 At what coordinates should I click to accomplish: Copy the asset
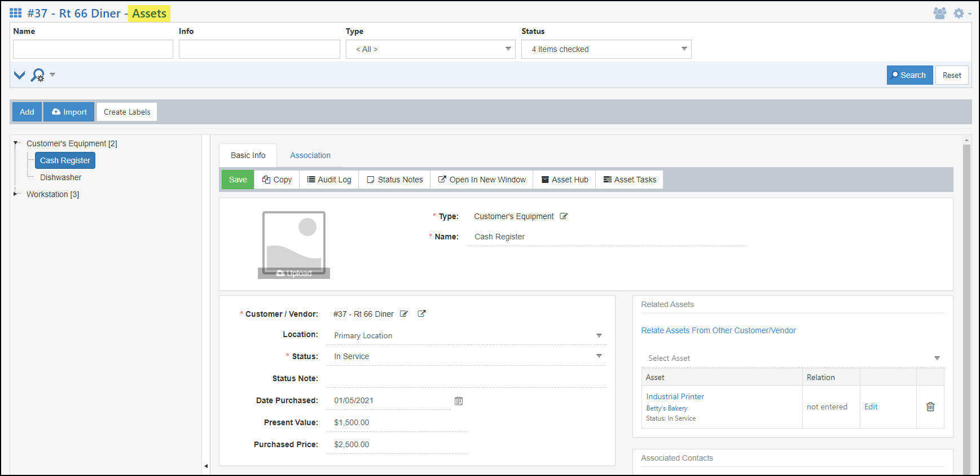pos(277,180)
